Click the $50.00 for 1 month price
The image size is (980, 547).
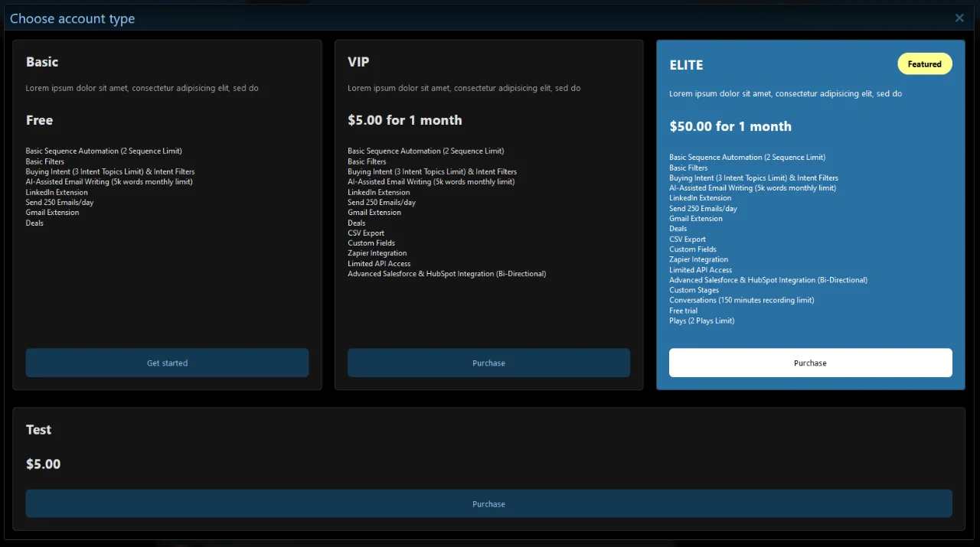[730, 126]
